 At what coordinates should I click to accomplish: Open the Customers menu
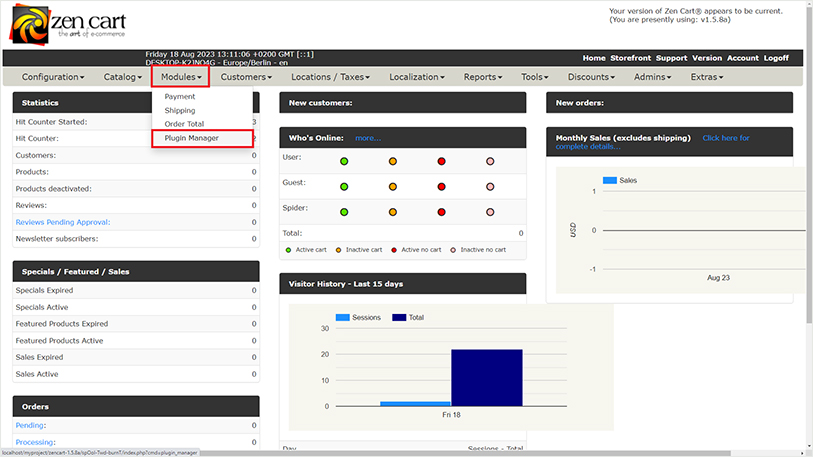(246, 77)
